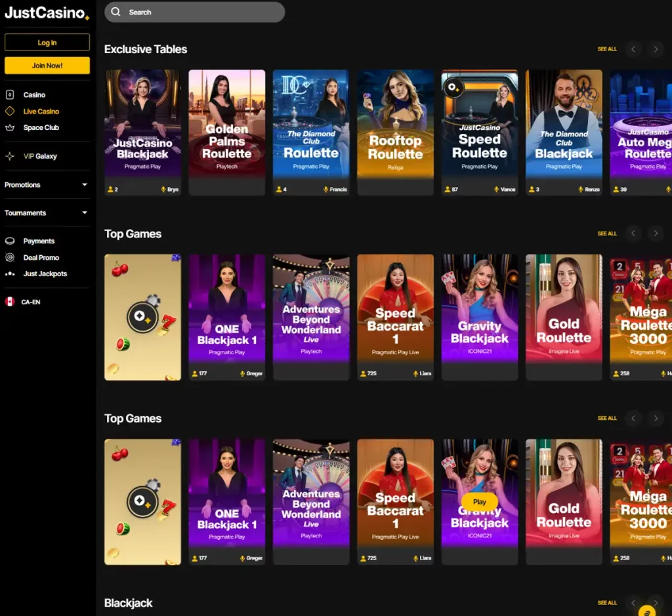Click the search magnifier icon
This screenshot has height=616, width=672.
115,12
